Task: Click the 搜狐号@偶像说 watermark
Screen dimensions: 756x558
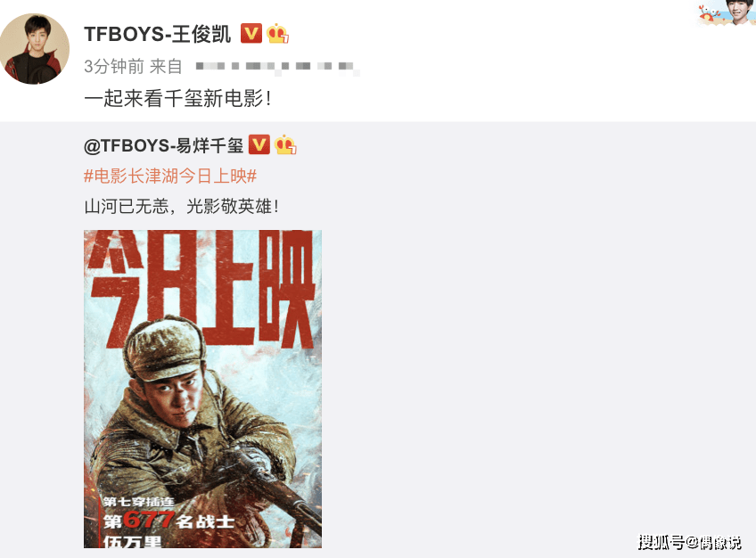Action: (689, 542)
